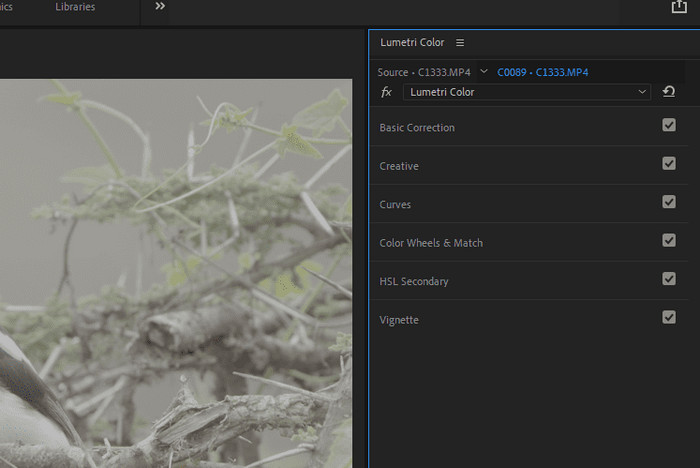Expand the Curves section

(x=395, y=205)
